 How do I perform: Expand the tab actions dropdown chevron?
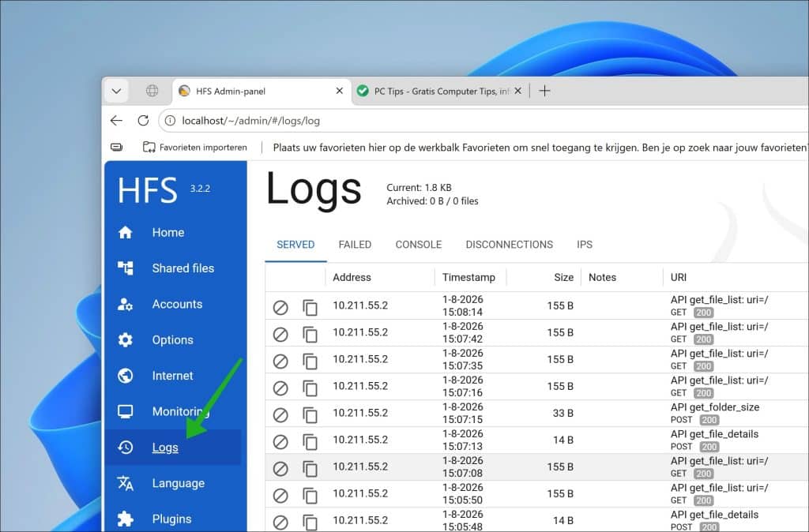coord(117,92)
